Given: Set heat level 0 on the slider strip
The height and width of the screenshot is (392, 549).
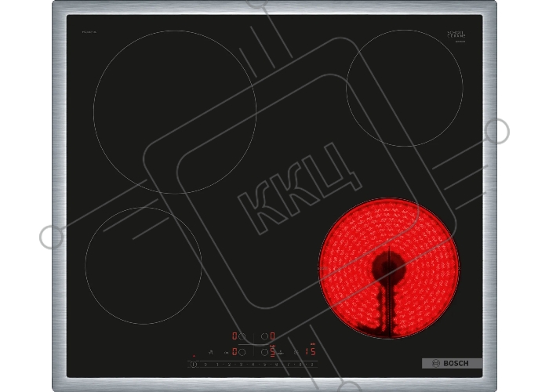Looking at the screenshot, I should [205, 365].
